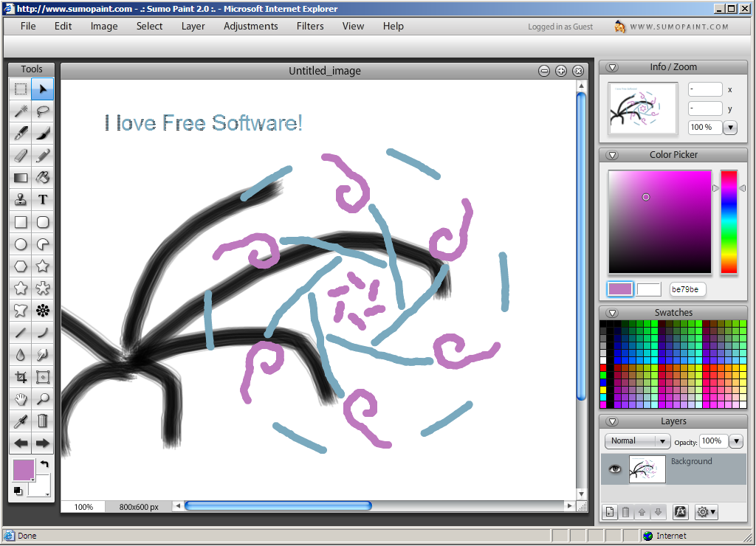Open the Layer menu
This screenshot has height=546, width=756.
(193, 26)
